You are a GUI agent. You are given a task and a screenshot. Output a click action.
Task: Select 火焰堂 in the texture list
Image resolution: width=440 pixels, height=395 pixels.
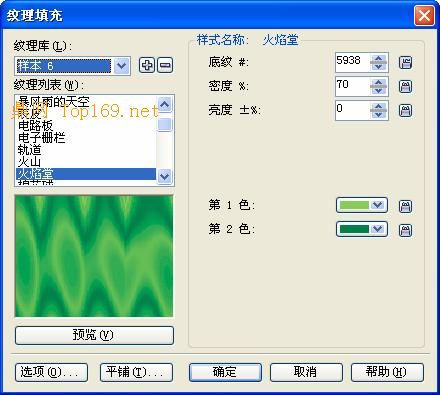pos(86,174)
